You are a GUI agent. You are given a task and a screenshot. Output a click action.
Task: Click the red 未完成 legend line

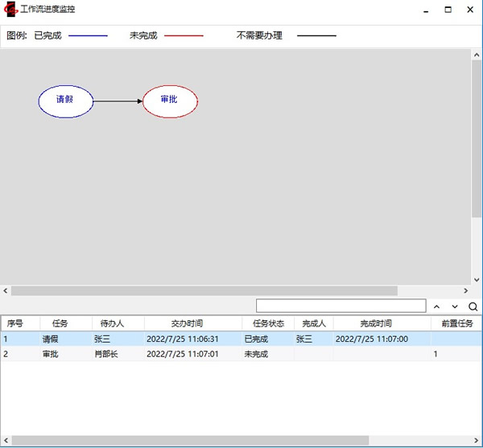click(x=184, y=36)
